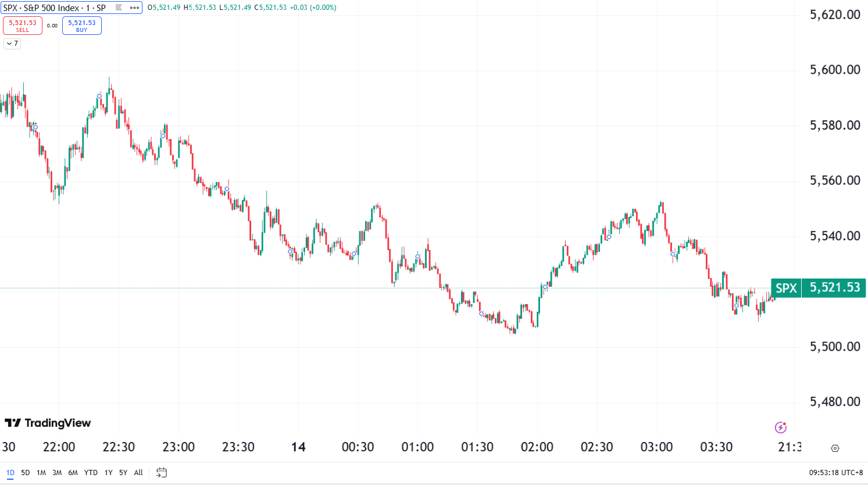Open chart settings gear icon at axis corner
Viewport: 868px width, 485px height.
[x=835, y=448]
